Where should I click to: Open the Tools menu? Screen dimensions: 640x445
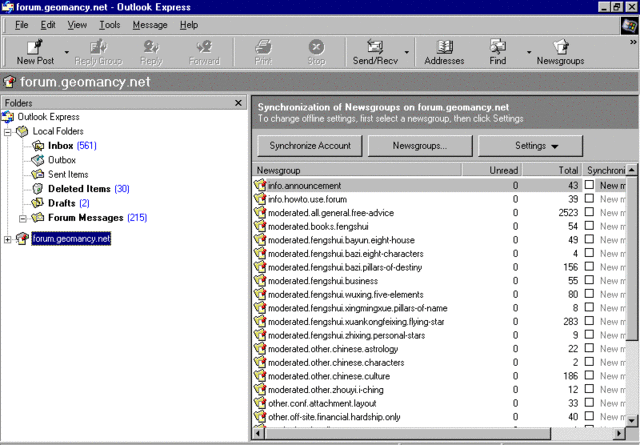coord(110,25)
